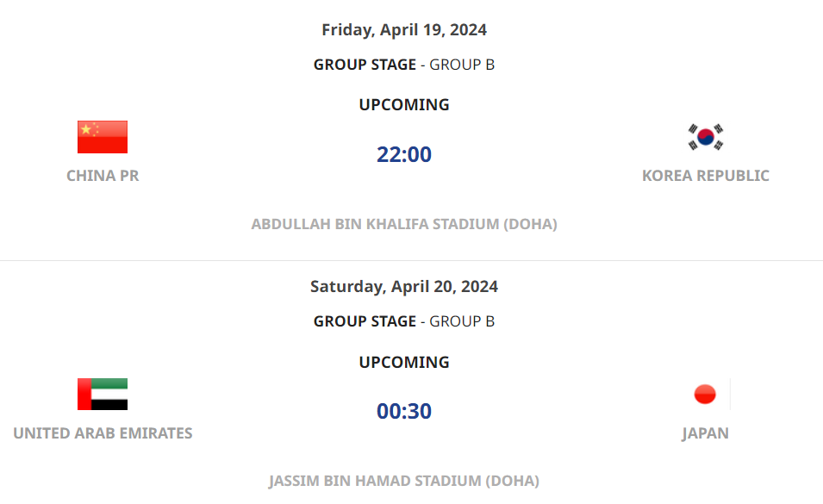The height and width of the screenshot is (504, 823).
Task: Click UPCOMING status of China PR match
Action: [x=404, y=105]
